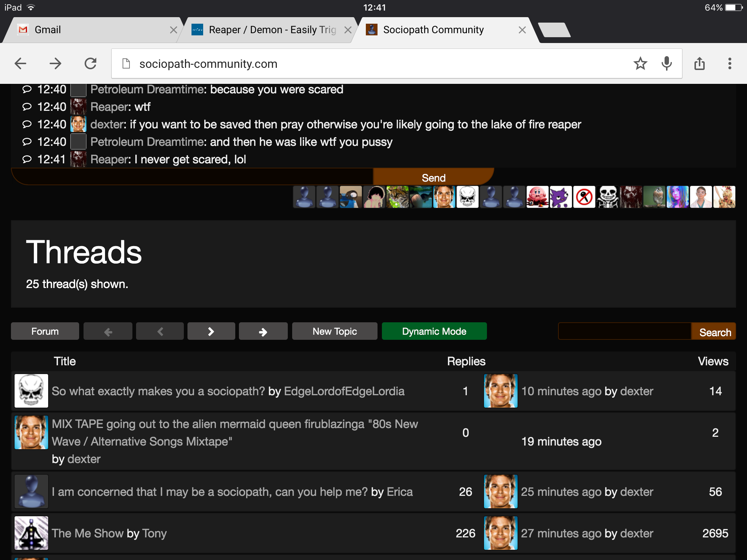Click the Search button
The image size is (747, 560).
pyautogui.click(x=714, y=331)
